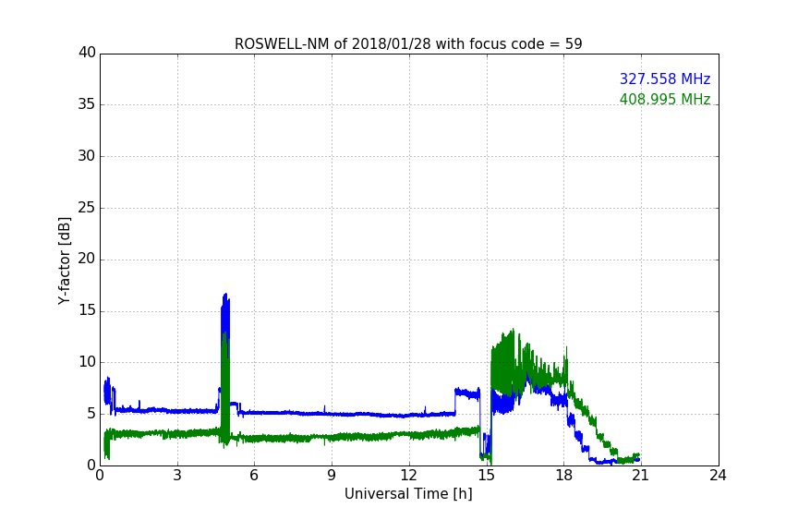Screen dimensions: 798x532
Task: Click the Y-factor [dB] axis label
Action: pos(64,260)
